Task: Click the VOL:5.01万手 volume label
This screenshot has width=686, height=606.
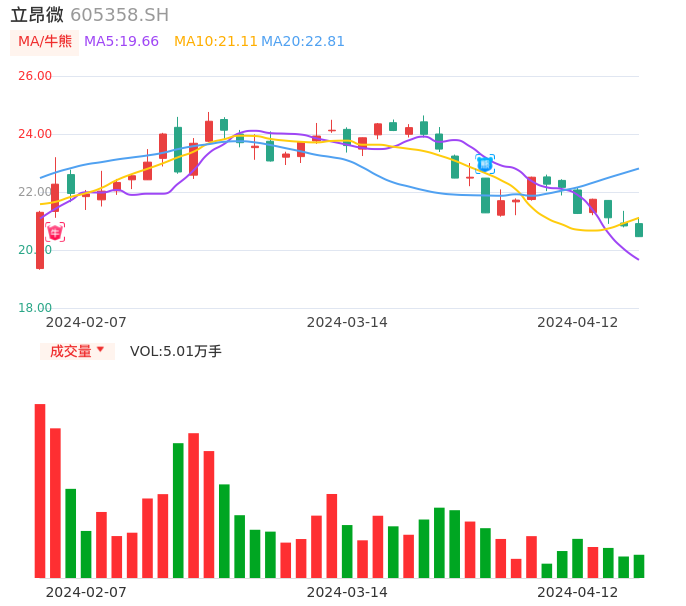Action: [176, 351]
